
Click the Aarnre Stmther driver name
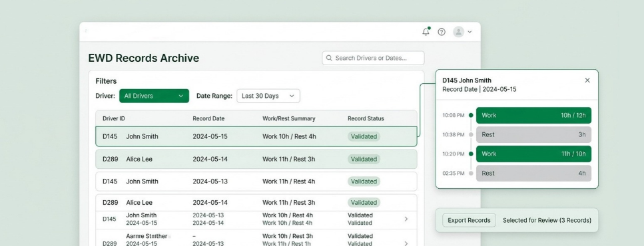coord(147,236)
